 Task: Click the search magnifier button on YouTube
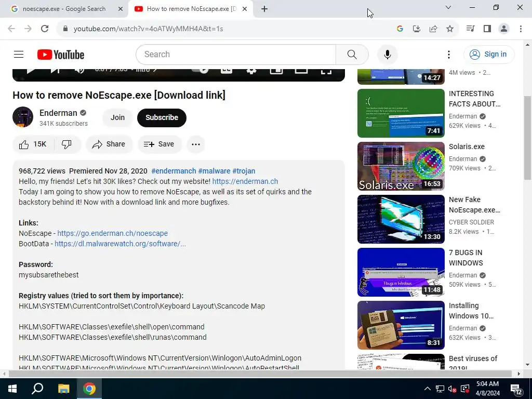pos(352,54)
